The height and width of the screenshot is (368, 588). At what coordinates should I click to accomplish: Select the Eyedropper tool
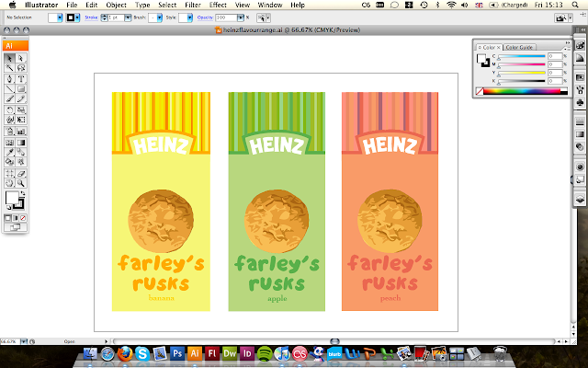10,152
